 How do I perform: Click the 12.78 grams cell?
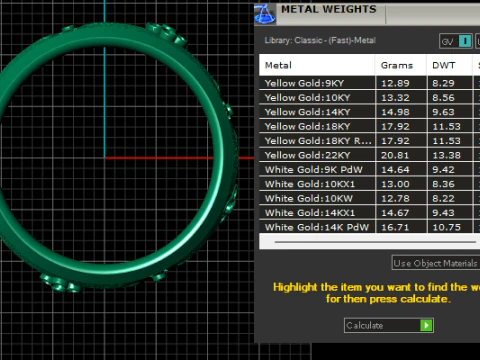coord(401,198)
